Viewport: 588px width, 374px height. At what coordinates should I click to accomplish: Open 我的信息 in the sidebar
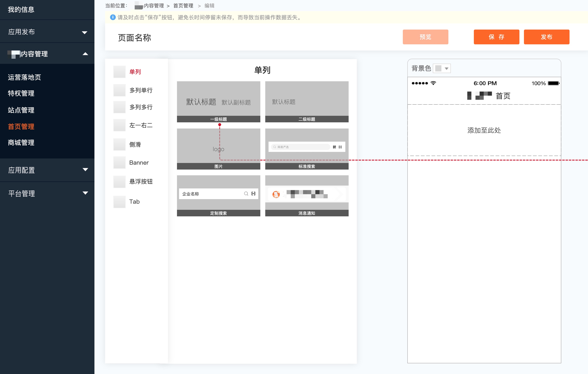tap(21, 9)
